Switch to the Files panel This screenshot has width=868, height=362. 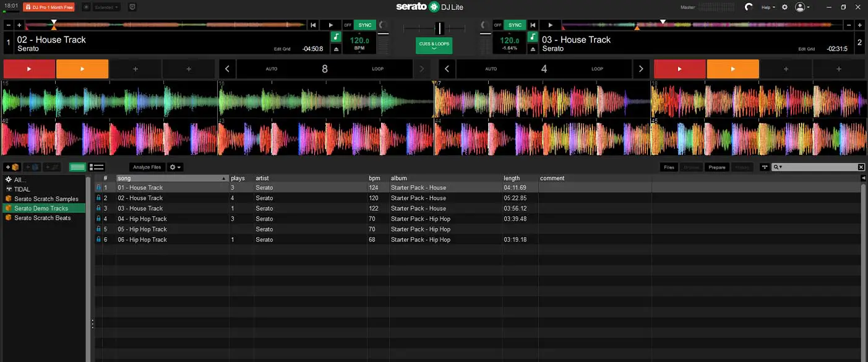669,167
